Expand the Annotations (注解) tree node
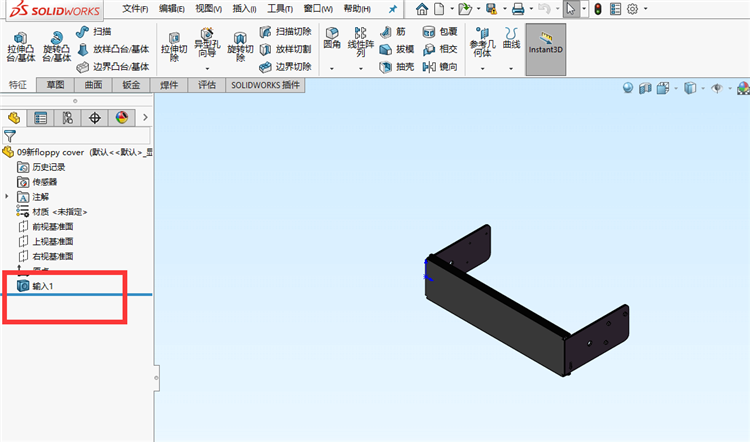Image resolution: width=750 pixels, height=442 pixels. pyautogui.click(x=7, y=197)
